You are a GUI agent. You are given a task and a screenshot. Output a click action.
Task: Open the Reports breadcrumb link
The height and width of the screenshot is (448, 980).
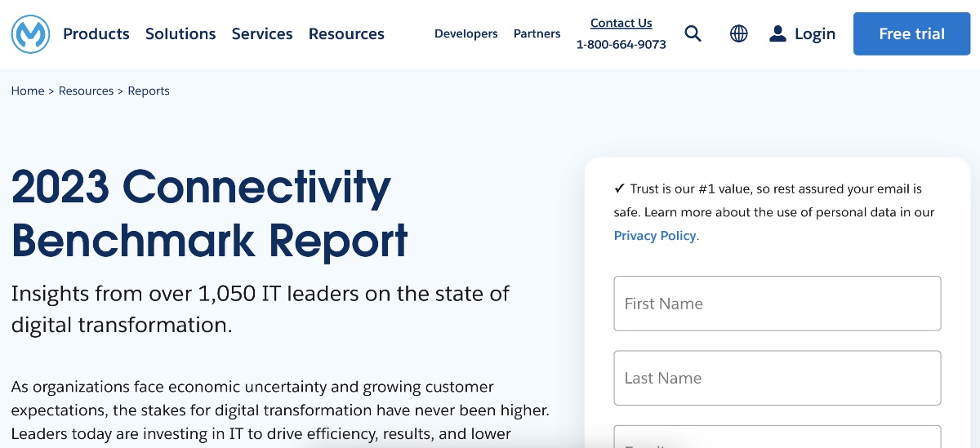(x=149, y=91)
